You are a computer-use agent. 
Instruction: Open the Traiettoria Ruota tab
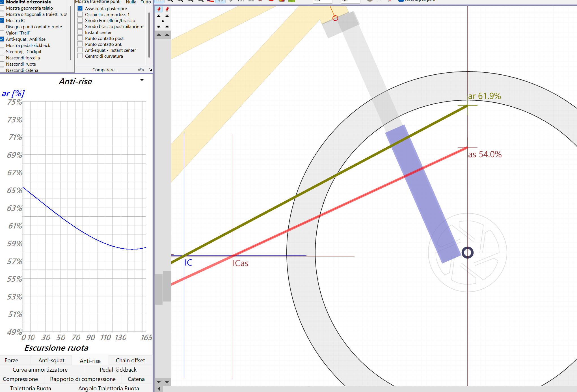[x=31, y=388]
